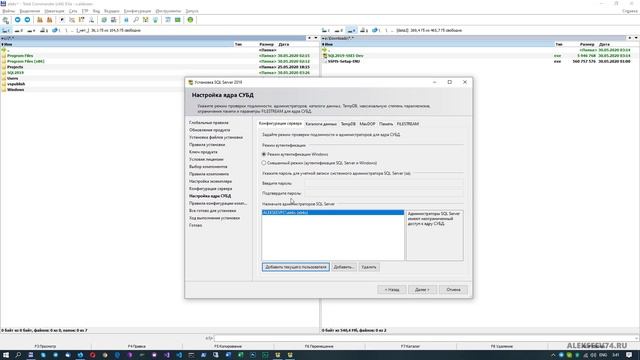
Task: Select drive e button in right panel
Action: [x=351, y=30]
